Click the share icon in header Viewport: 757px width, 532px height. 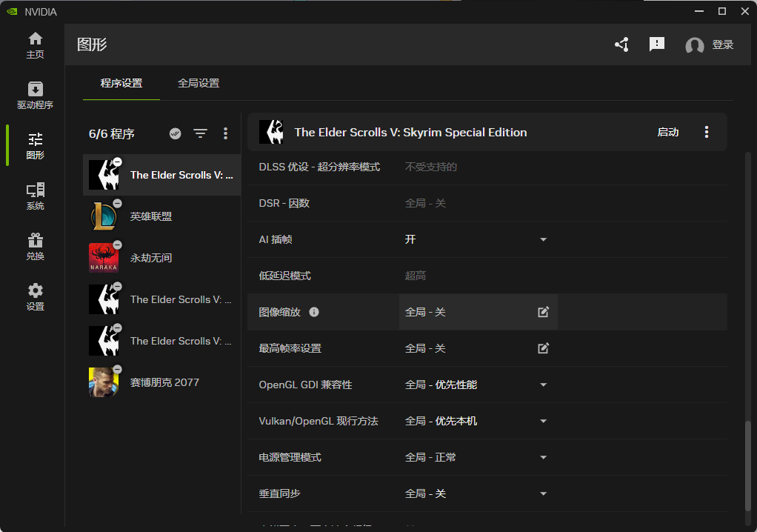[x=621, y=44]
